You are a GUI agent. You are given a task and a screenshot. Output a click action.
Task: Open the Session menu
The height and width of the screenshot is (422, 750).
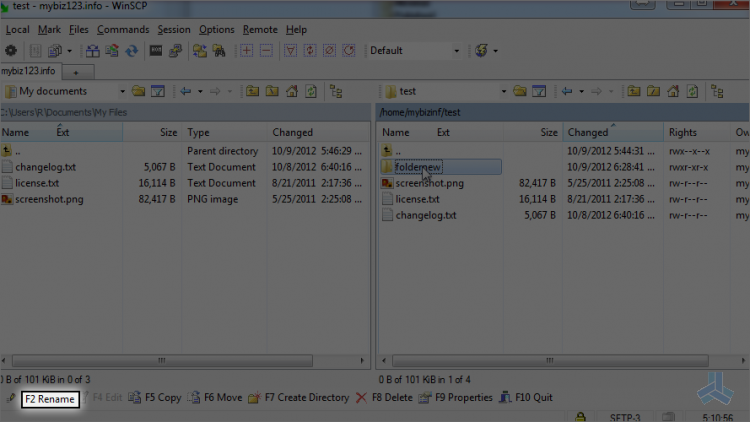[x=174, y=30]
